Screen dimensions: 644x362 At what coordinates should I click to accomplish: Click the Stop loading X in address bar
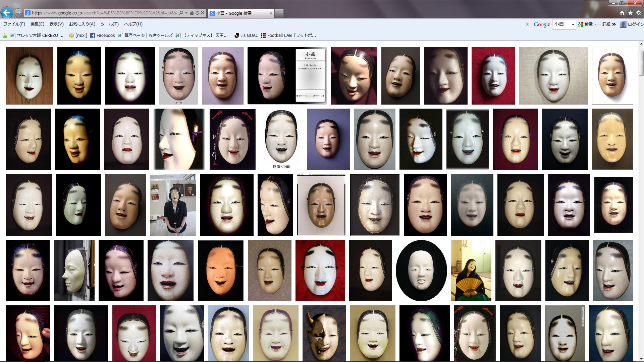pos(203,13)
